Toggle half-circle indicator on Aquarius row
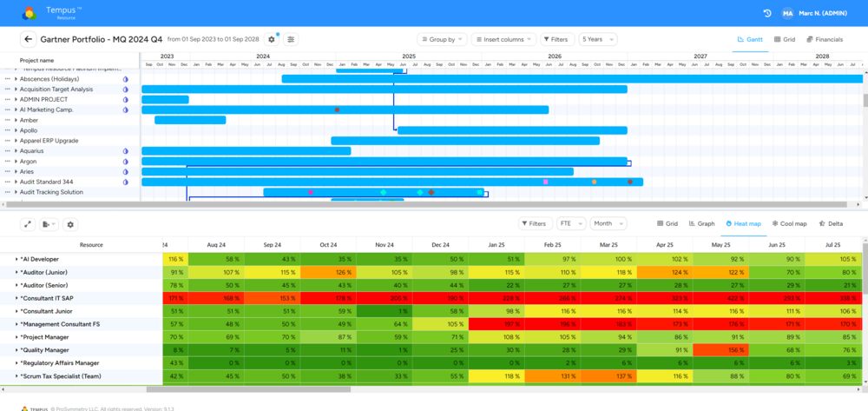Viewport: 868px width, 411px height. [125, 151]
